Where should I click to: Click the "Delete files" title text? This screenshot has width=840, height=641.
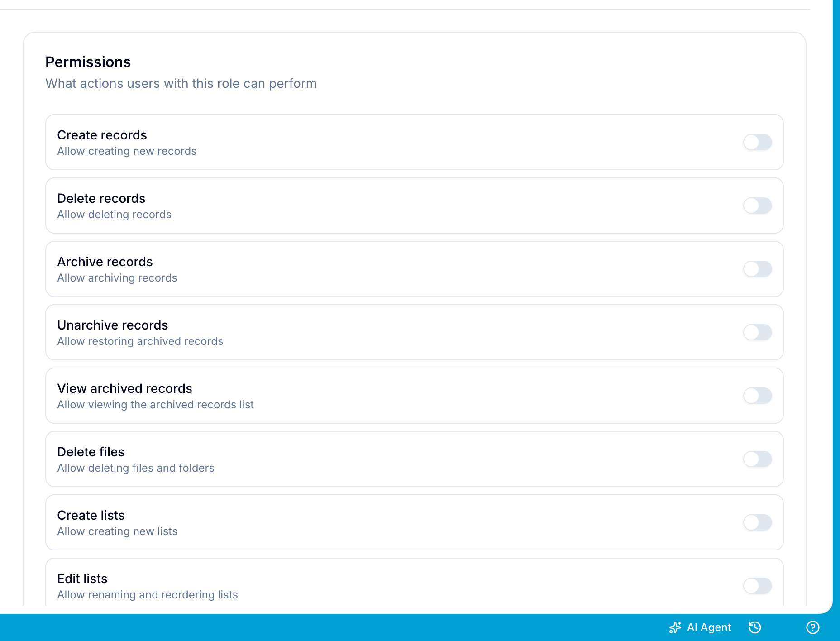91,452
